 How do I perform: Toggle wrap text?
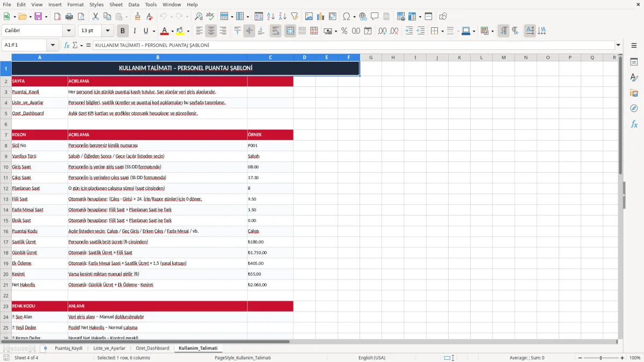(276, 31)
